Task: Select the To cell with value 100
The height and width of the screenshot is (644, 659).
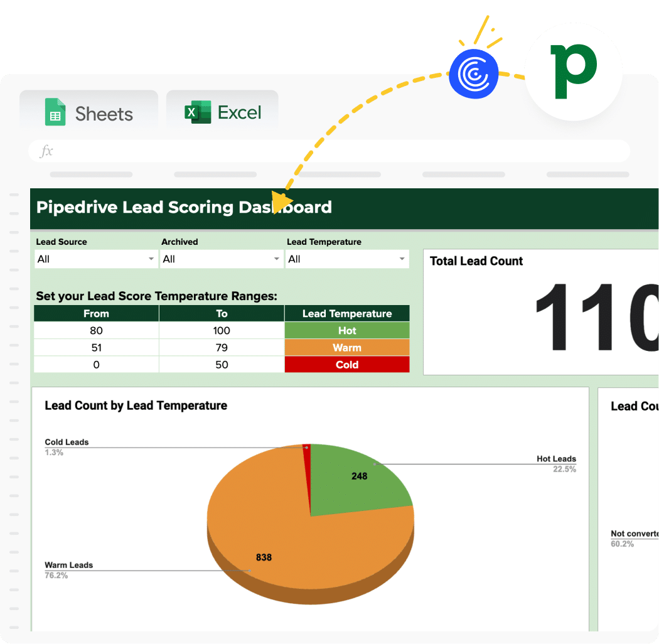Action: click(x=222, y=330)
